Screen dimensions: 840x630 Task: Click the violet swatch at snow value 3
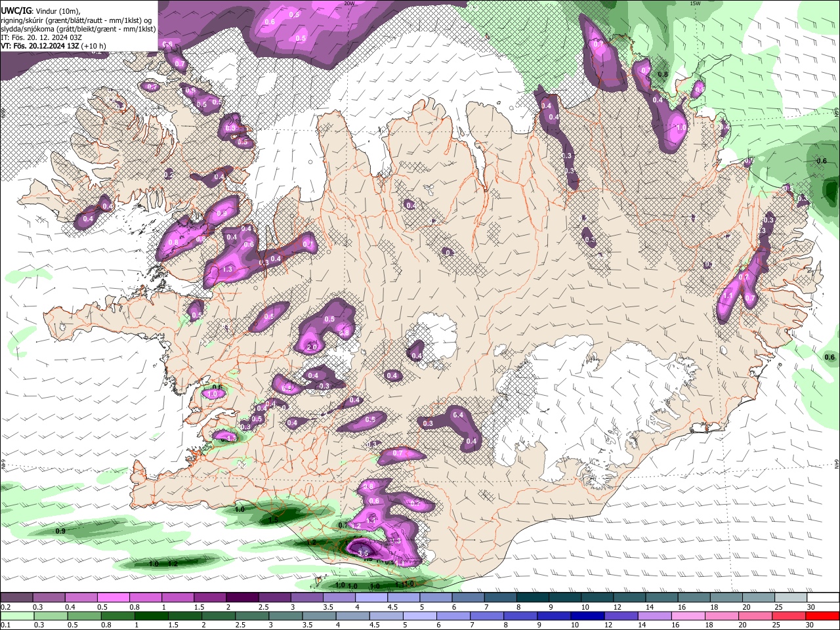coord(307,598)
